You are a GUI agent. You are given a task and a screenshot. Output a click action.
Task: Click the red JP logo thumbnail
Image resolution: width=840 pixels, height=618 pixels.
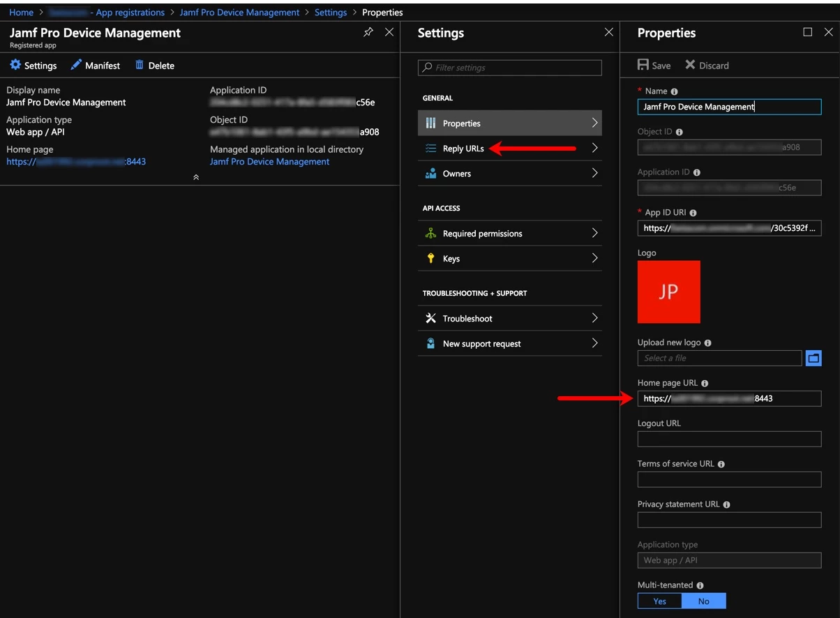(x=668, y=292)
